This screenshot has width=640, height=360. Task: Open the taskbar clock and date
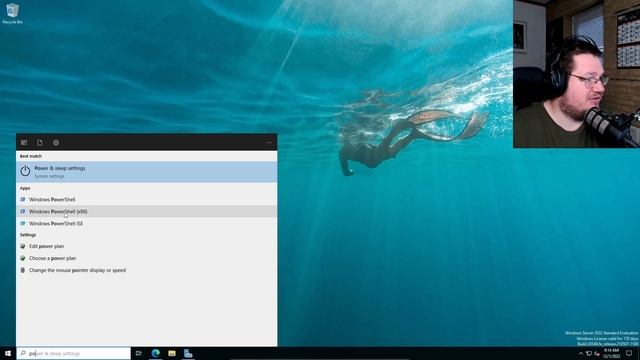click(x=611, y=353)
